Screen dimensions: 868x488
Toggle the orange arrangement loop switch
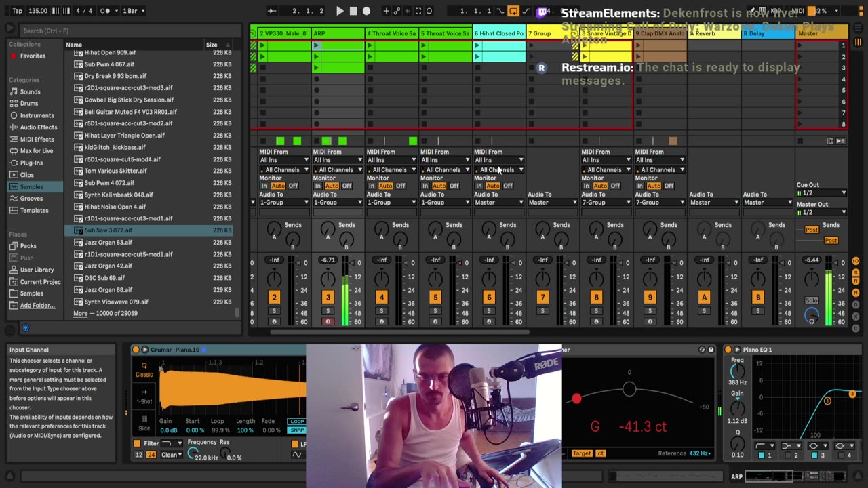click(513, 11)
